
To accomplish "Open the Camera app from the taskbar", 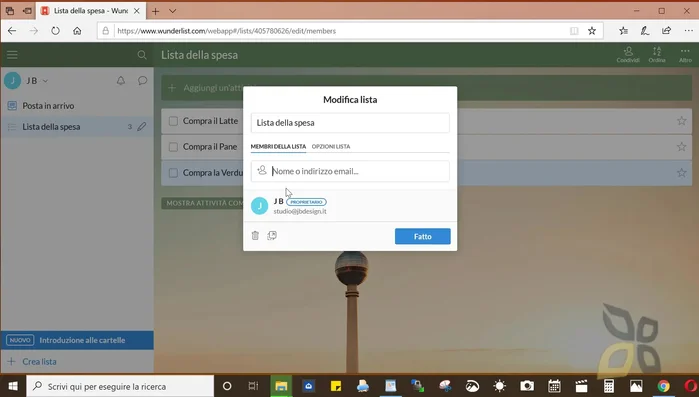I will click(x=527, y=386).
